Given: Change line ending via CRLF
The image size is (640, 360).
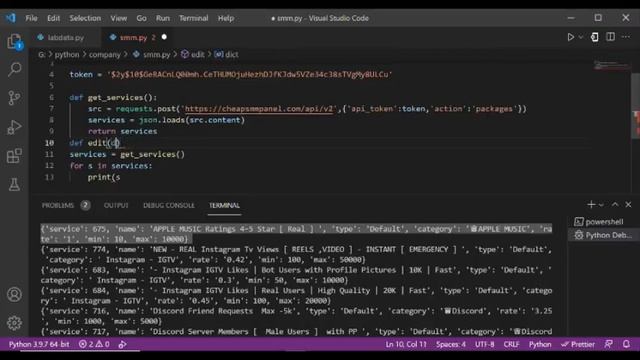Looking at the screenshot, I should point(511,344).
